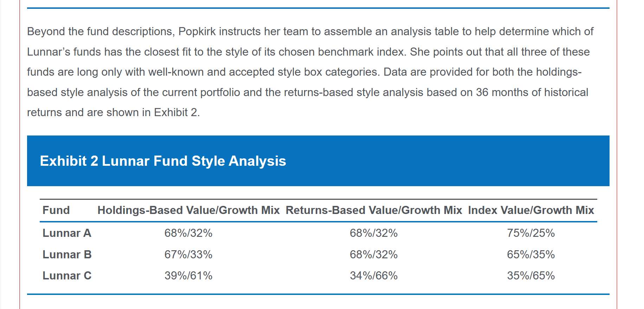Select the Lunnar C row label

(x=67, y=276)
